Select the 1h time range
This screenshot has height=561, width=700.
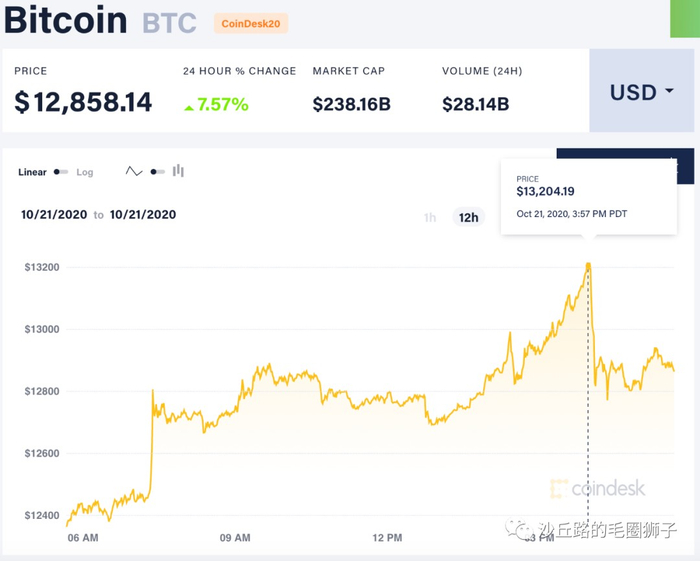(x=430, y=217)
